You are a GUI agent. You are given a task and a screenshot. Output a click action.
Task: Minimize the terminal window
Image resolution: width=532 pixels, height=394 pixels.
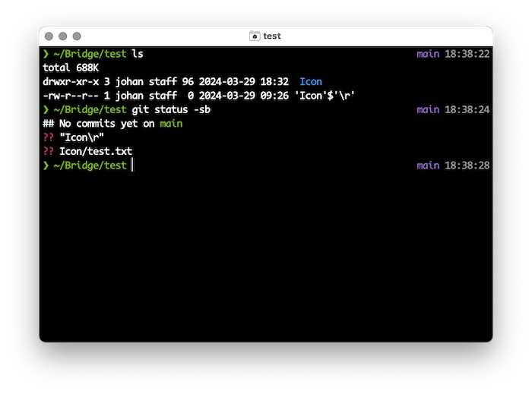click(63, 36)
